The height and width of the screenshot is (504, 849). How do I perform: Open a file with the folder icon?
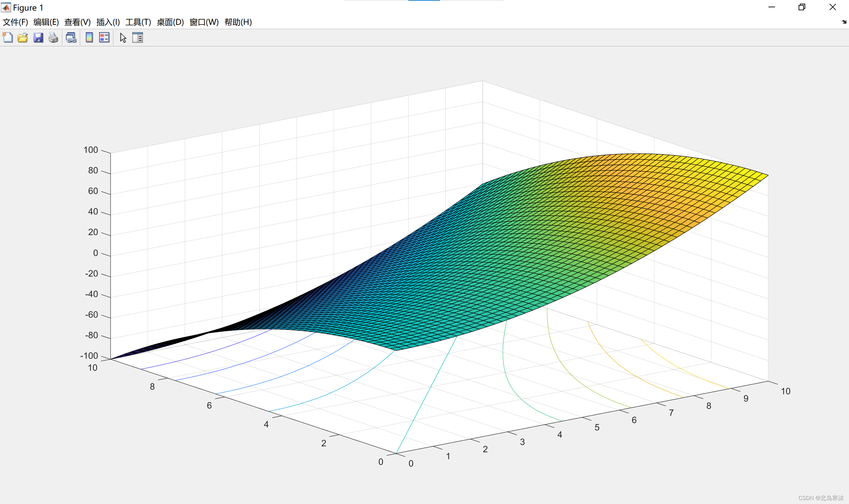23,38
